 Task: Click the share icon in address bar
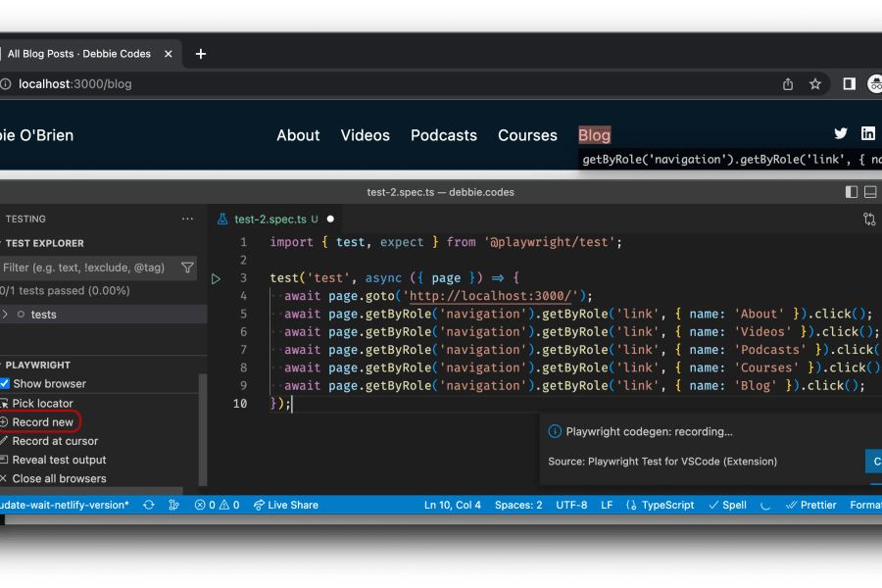tap(788, 84)
